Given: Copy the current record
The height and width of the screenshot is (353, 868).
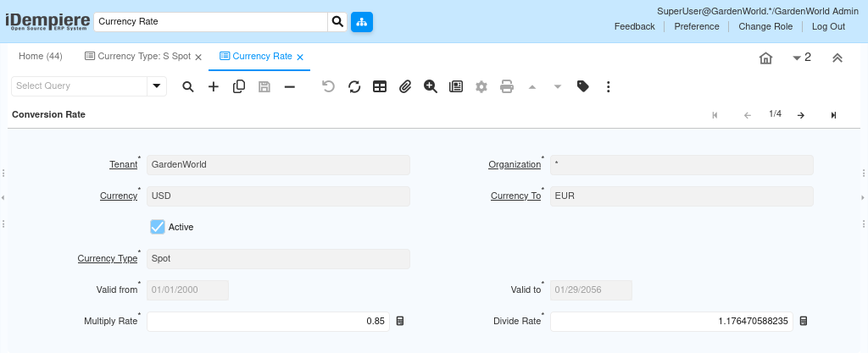Looking at the screenshot, I should [x=239, y=86].
